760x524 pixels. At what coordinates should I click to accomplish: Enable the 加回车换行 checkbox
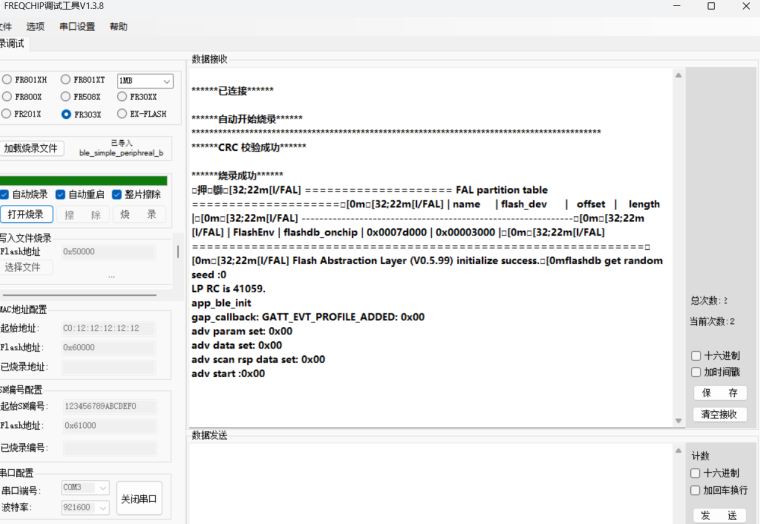[696, 490]
